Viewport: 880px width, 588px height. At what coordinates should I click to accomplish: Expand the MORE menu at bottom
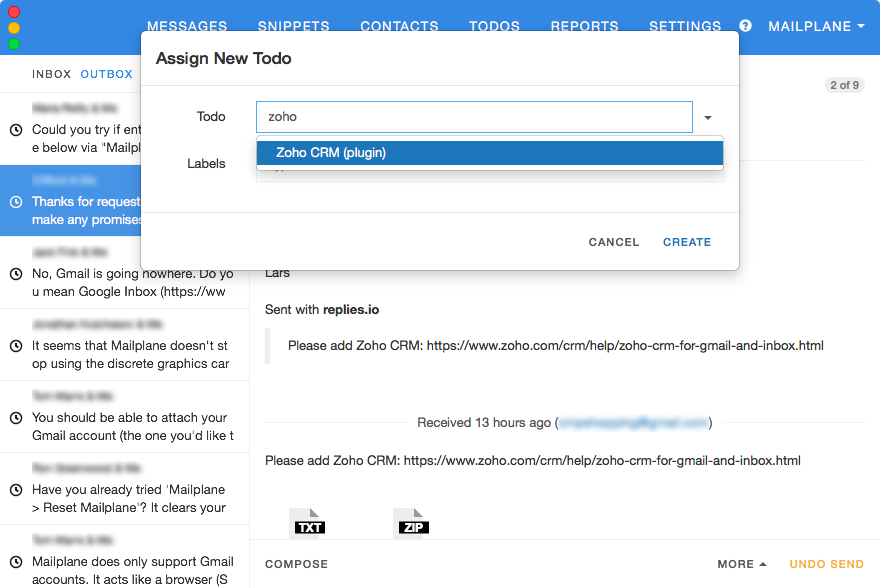point(742,564)
